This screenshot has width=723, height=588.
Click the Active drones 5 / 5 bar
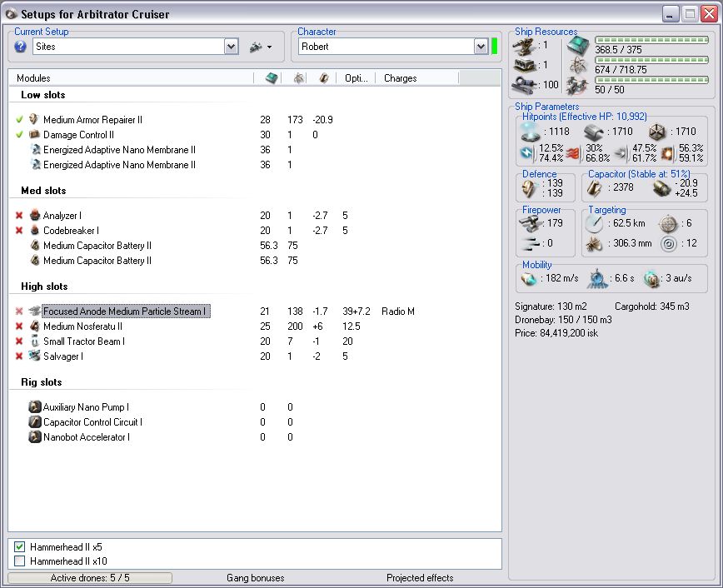click(x=90, y=578)
